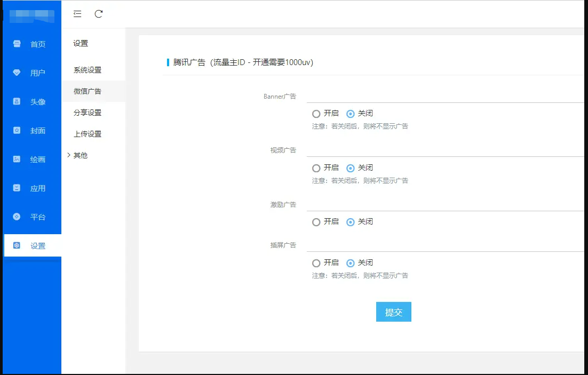This screenshot has width=588, height=375.
Task: Open 分享设置 submenu item
Action: [x=88, y=113]
